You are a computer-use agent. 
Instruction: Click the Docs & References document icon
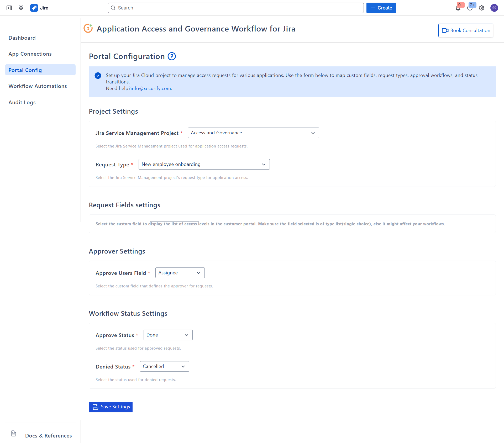coord(14,434)
